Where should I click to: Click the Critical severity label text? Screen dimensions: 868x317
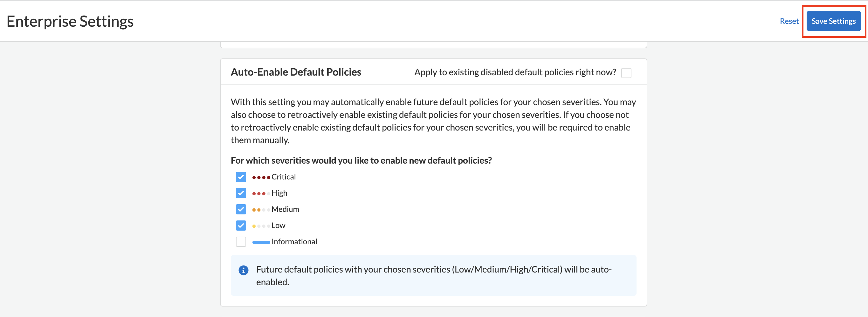(x=283, y=177)
